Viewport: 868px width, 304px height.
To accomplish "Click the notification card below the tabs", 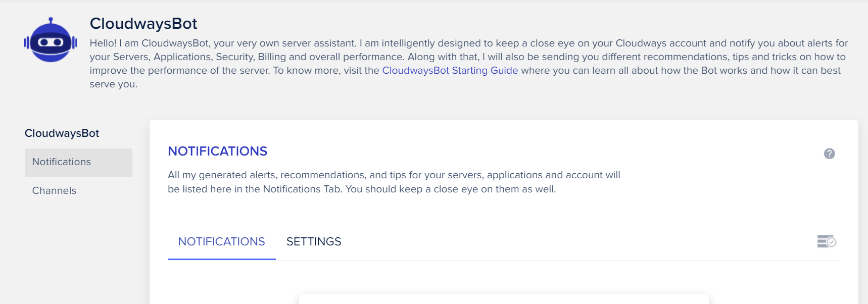I will click(x=504, y=299).
